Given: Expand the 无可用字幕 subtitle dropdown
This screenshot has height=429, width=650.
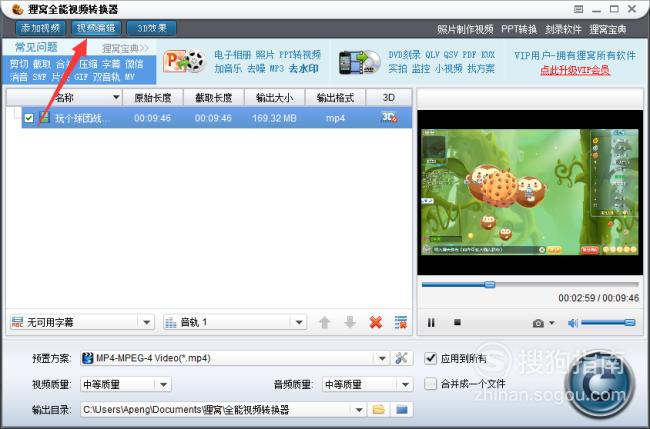Looking at the screenshot, I should click(x=146, y=322).
